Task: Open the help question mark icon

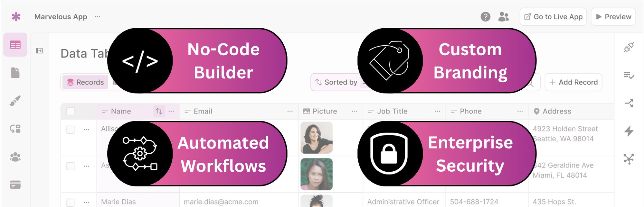Action: [x=485, y=17]
